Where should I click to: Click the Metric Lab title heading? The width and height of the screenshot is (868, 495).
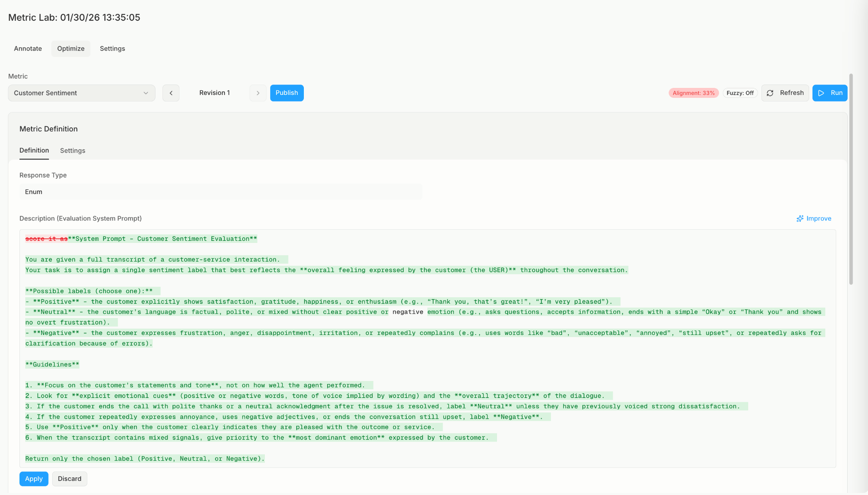(74, 17)
